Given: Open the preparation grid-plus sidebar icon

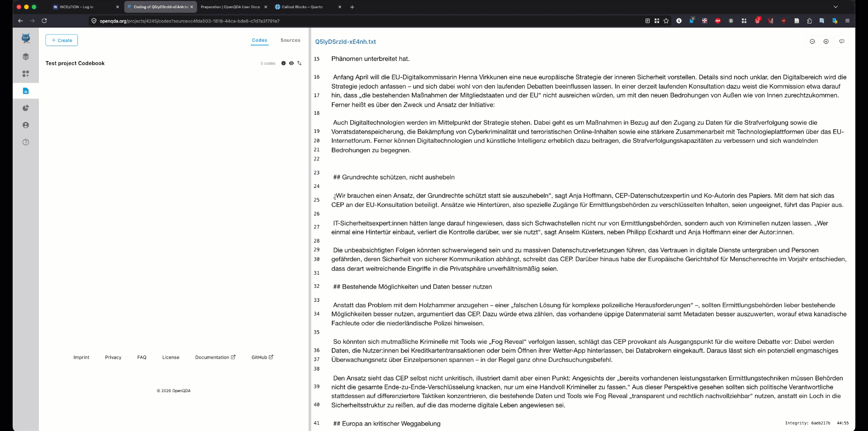Looking at the screenshot, I should point(26,74).
